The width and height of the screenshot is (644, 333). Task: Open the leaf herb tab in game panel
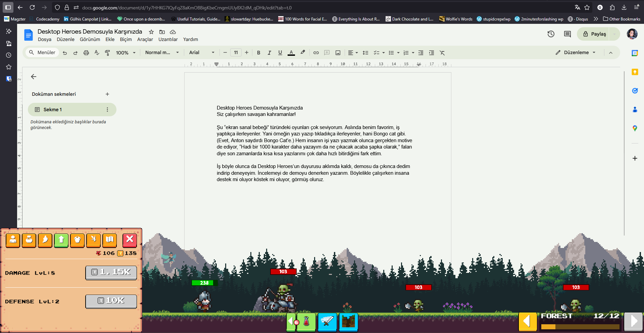(x=94, y=240)
